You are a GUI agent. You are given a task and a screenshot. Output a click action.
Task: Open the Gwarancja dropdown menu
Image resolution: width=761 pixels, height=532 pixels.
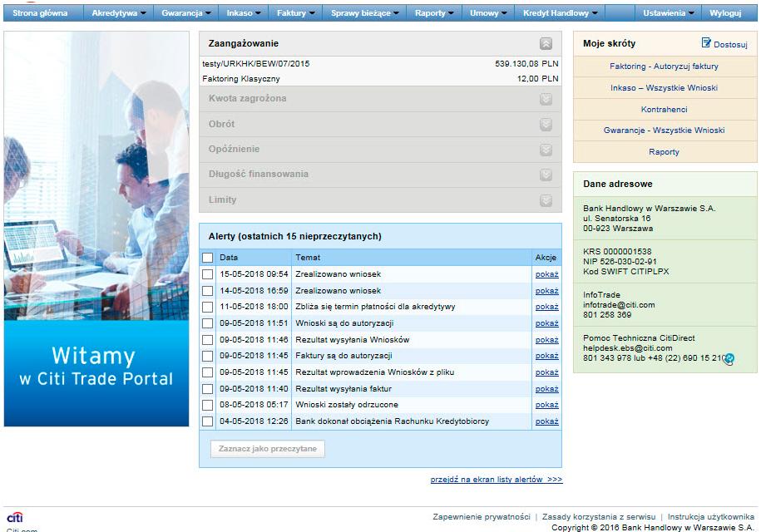(x=186, y=13)
